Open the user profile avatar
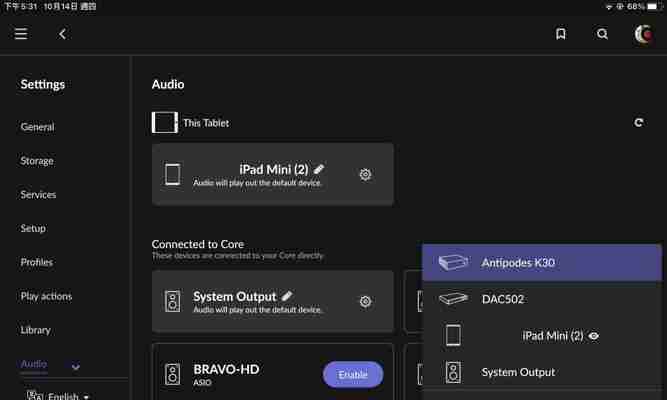The width and height of the screenshot is (667, 400). pyautogui.click(x=644, y=34)
